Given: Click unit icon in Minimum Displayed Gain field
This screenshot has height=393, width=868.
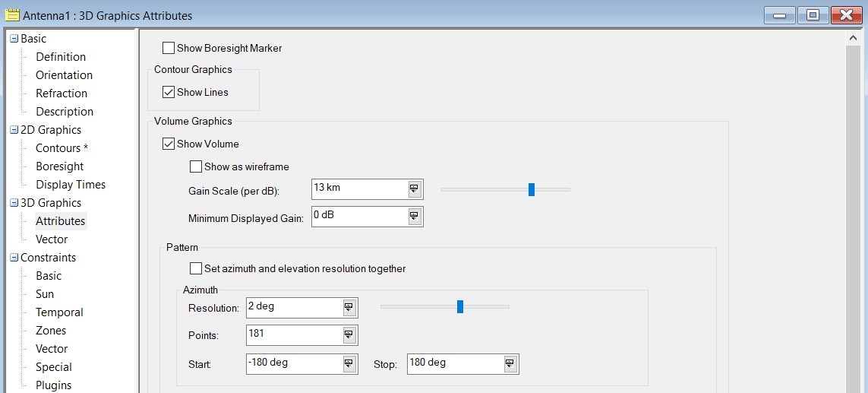Looking at the screenshot, I should click(x=415, y=217).
